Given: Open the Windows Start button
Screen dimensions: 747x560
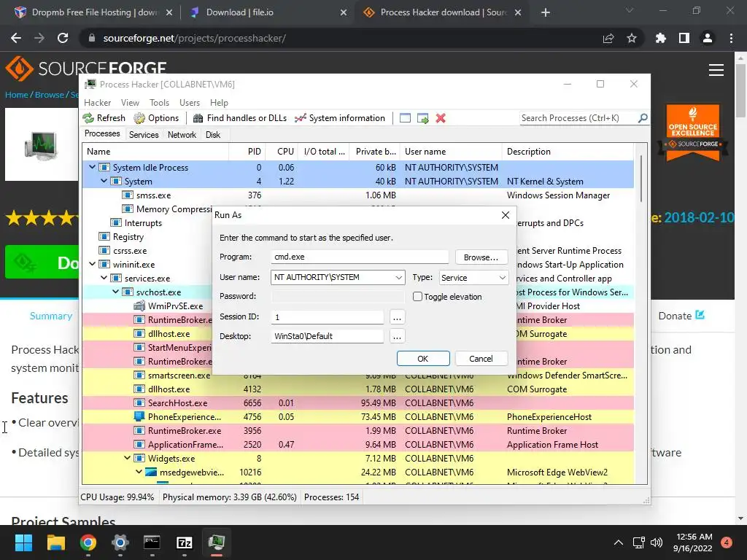Looking at the screenshot, I should (23, 542).
